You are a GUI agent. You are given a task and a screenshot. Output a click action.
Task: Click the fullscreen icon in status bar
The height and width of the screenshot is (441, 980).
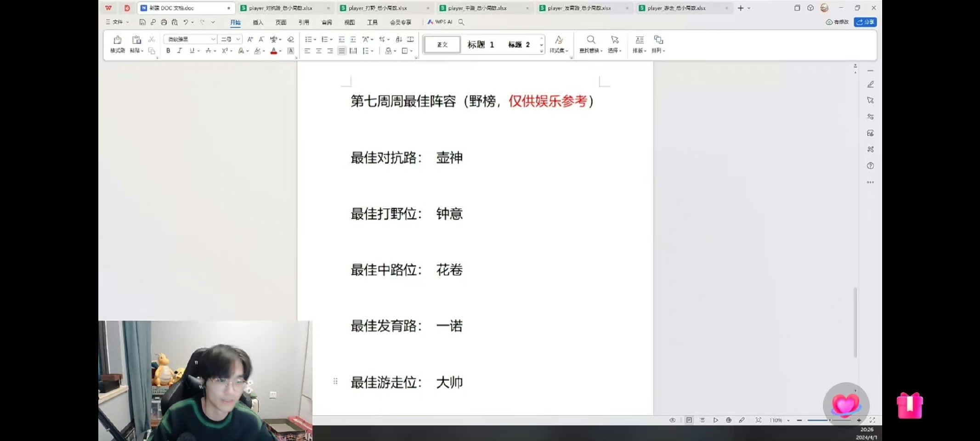[x=872, y=420]
